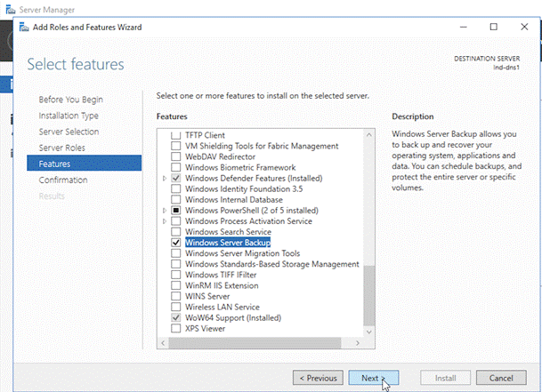Image resolution: width=542 pixels, height=392 pixels.
Task: Switch to the Server Selection step
Action: coord(69,132)
